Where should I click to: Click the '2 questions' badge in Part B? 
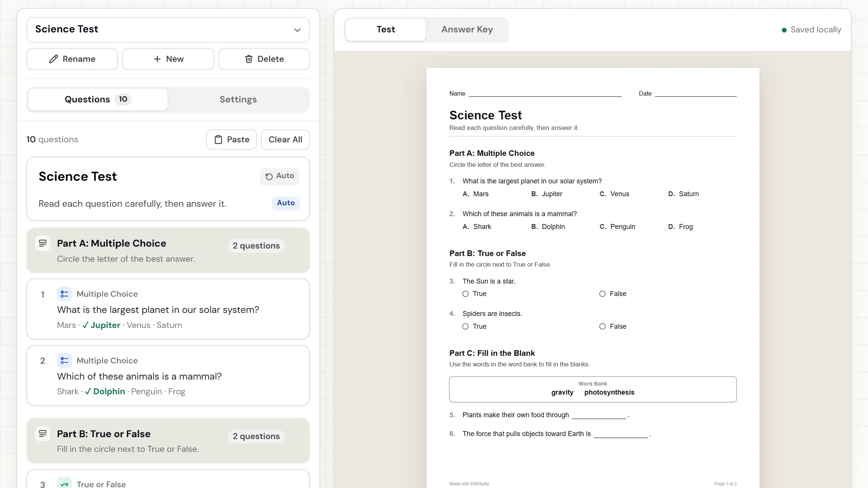point(256,436)
